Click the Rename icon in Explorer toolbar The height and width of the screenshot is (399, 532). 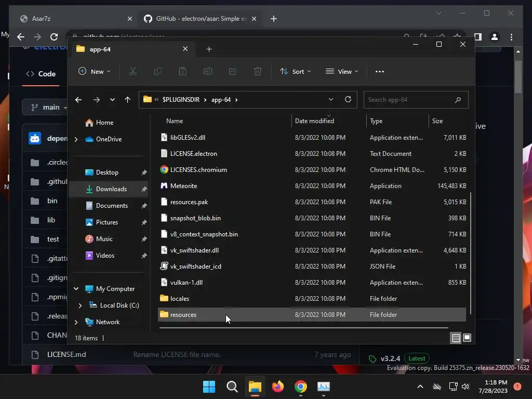coord(208,72)
